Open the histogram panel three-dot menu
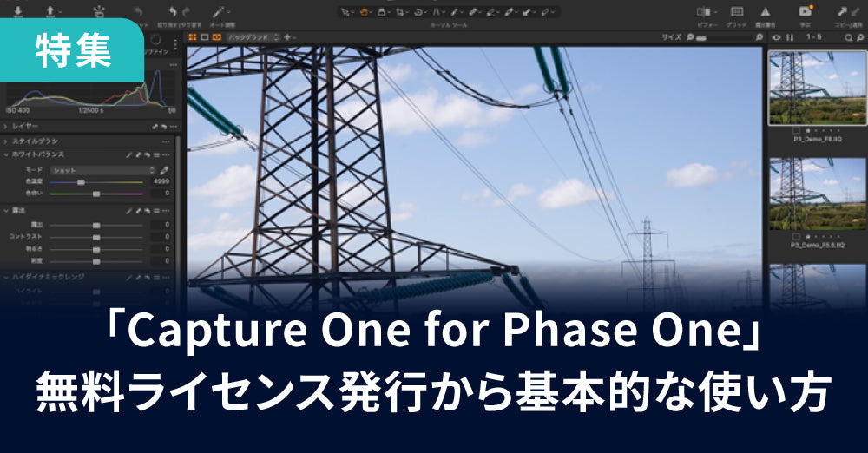Image resolution: width=868 pixels, height=453 pixels. (x=174, y=65)
